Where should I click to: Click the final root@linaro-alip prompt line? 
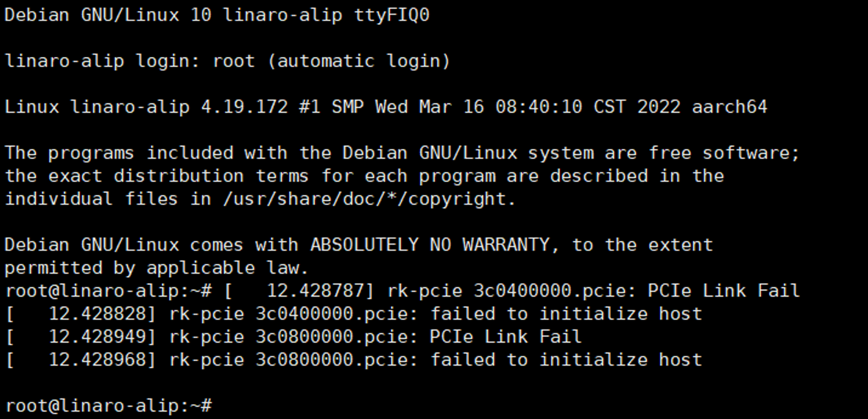109,406
